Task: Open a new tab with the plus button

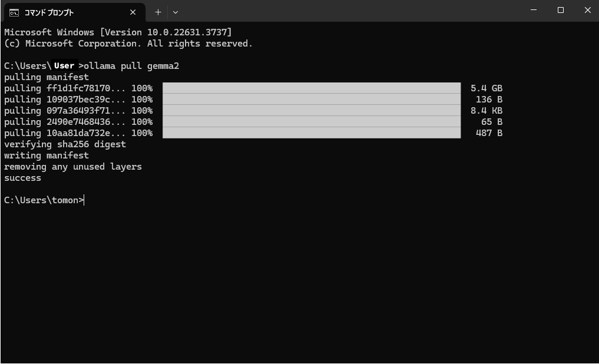Action: [158, 12]
